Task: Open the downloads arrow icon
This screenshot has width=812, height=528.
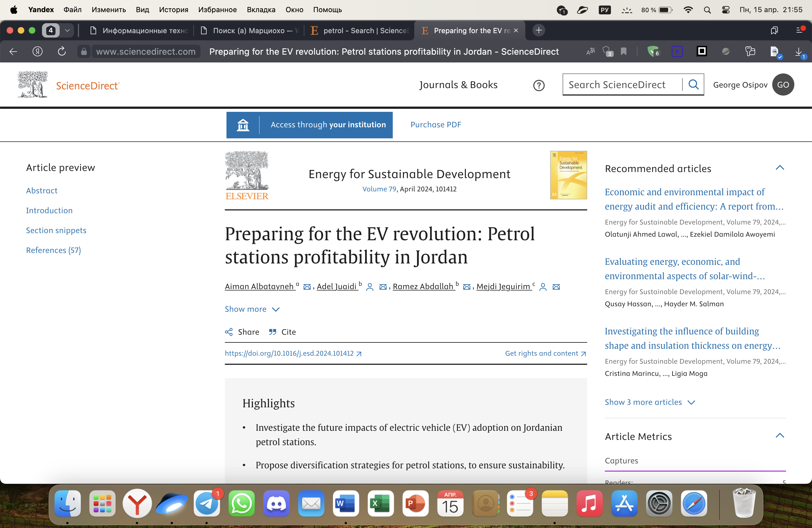Action: point(799,52)
